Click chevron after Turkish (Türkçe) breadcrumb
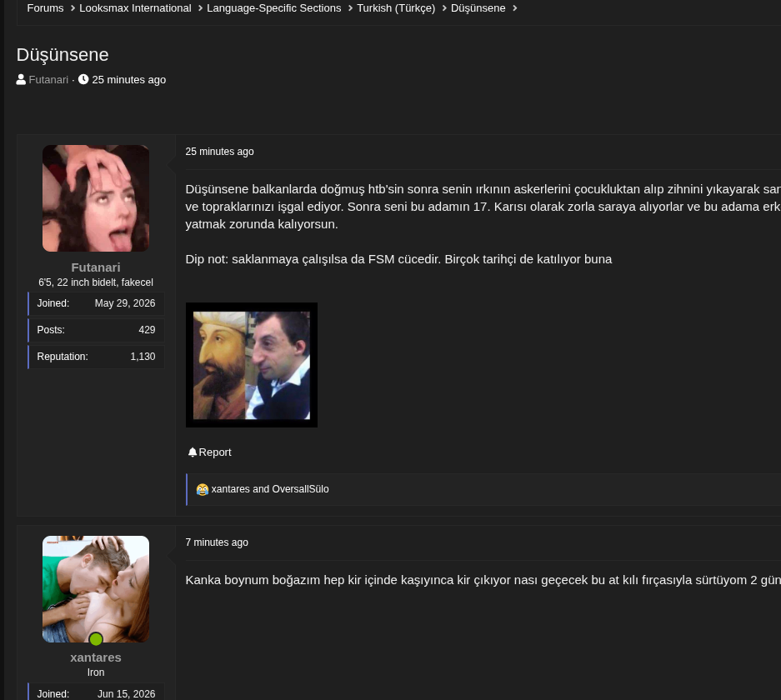 [x=443, y=8]
